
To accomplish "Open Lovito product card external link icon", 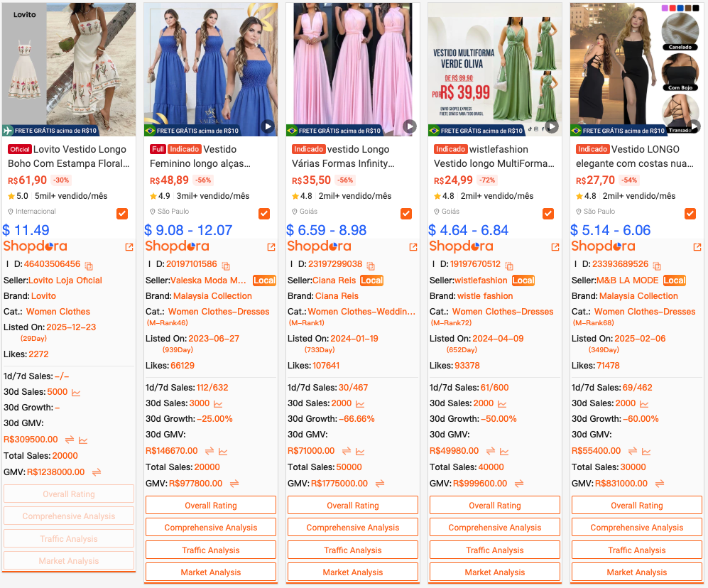I will [129, 247].
